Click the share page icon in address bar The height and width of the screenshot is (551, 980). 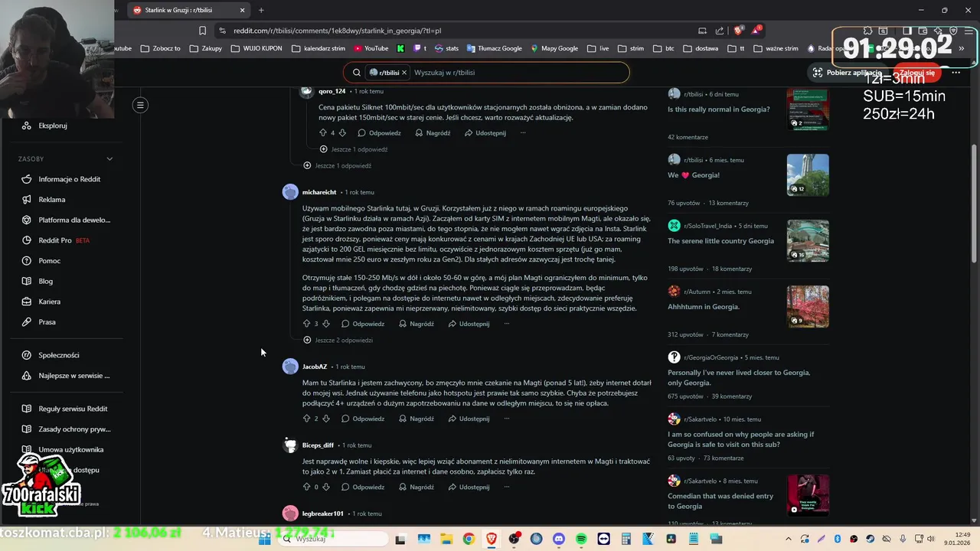[x=720, y=31]
